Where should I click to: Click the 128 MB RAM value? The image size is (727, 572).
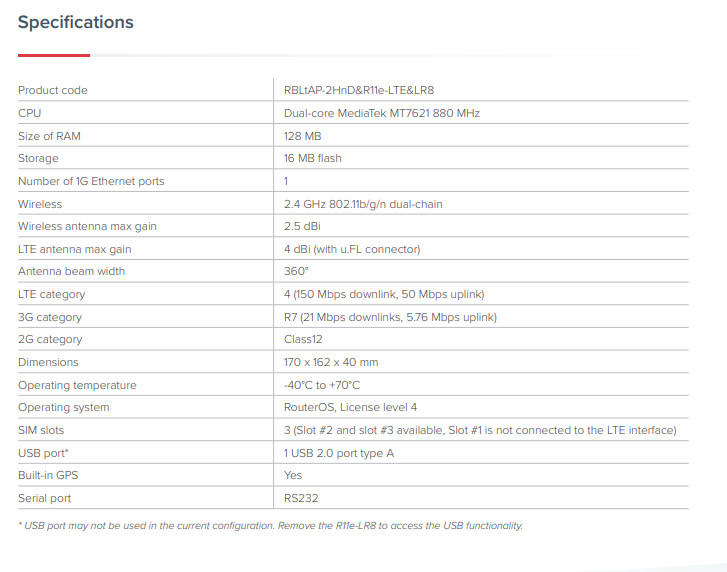(x=302, y=136)
